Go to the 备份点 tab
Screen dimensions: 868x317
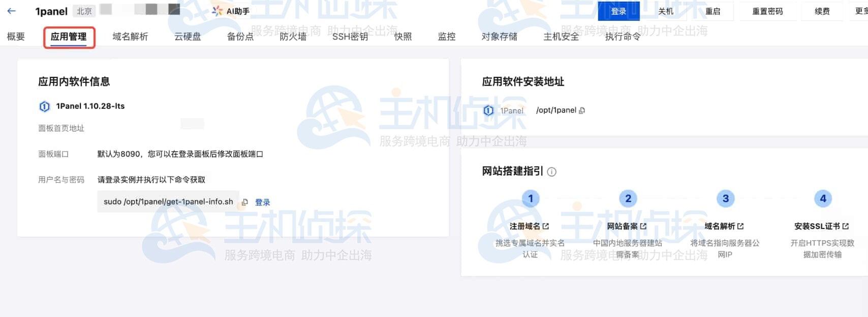pos(240,37)
